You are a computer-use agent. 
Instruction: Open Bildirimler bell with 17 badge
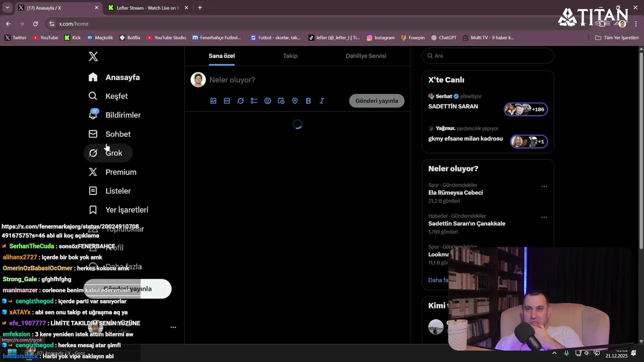115,115
